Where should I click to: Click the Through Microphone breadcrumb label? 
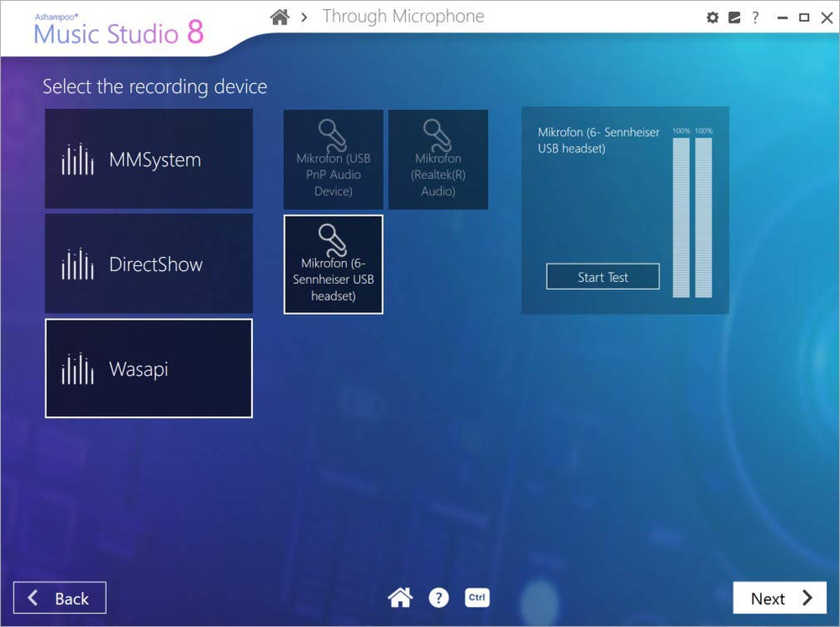coord(403,17)
